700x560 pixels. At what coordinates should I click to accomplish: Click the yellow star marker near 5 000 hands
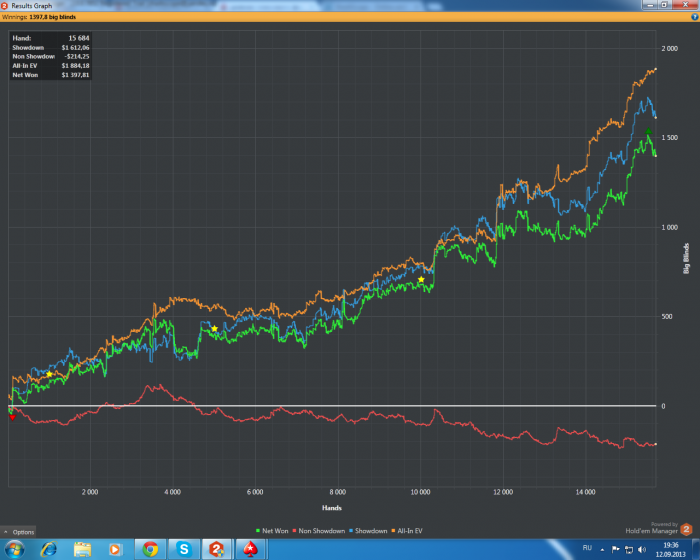214,329
